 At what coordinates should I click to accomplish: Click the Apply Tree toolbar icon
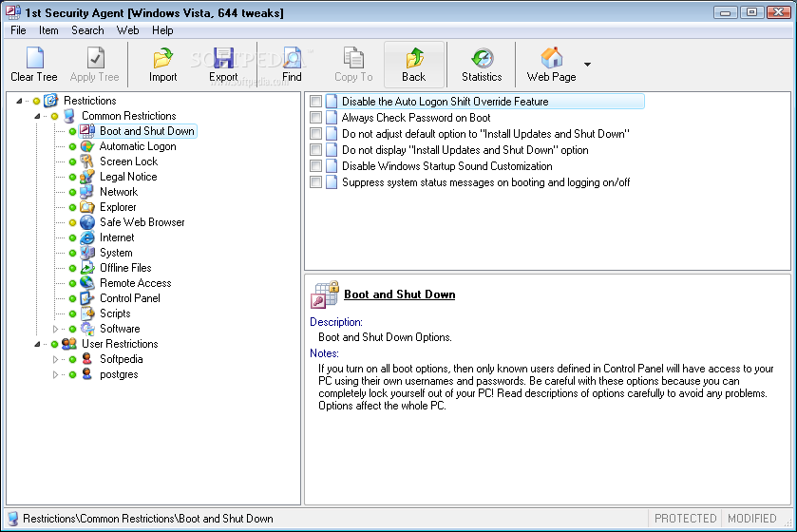(x=95, y=58)
